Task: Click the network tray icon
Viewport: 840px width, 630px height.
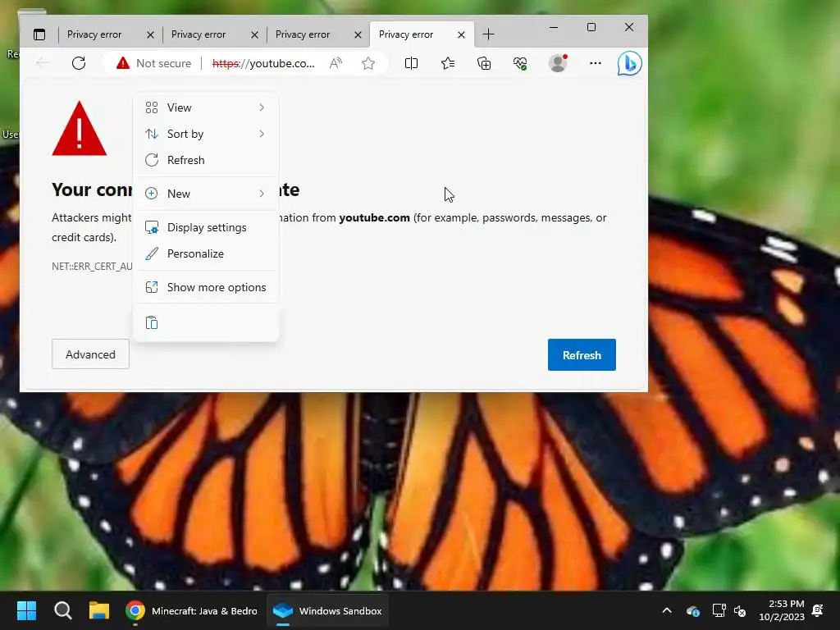Action: (719, 610)
